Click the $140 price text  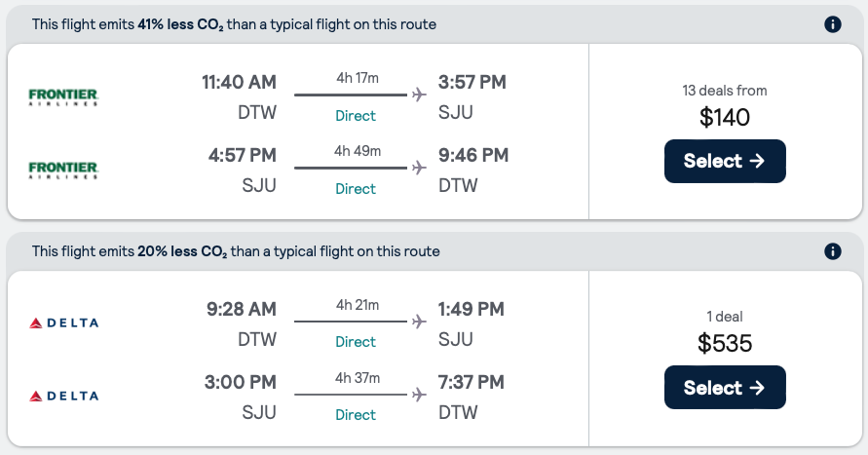pos(725,118)
